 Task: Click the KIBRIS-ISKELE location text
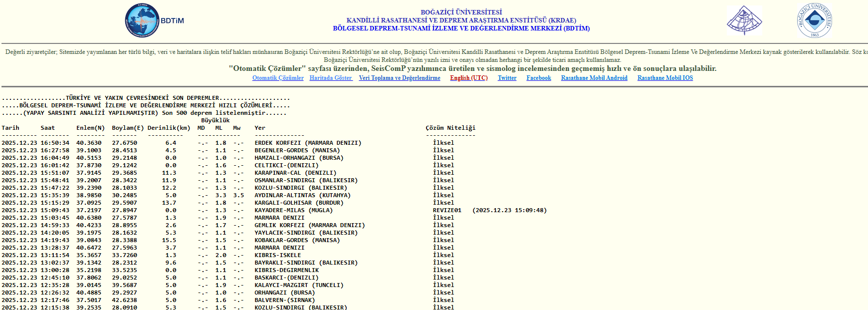[x=278, y=255]
